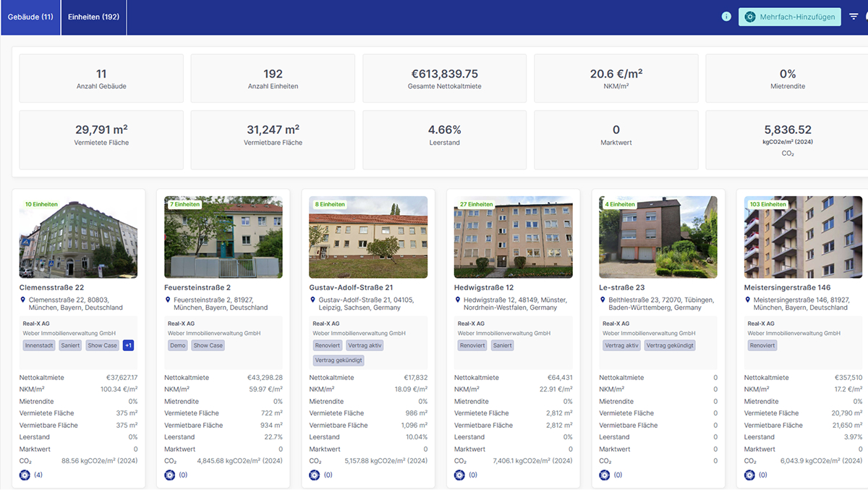Click the target icon on Clemensstraße 22 card
Viewport: 868px width, 490px height.
point(25,475)
